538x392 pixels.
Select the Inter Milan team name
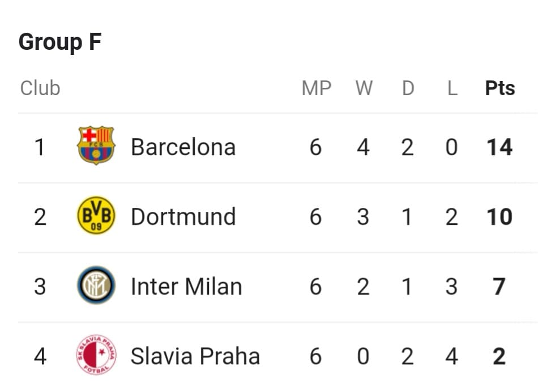tap(186, 286)
